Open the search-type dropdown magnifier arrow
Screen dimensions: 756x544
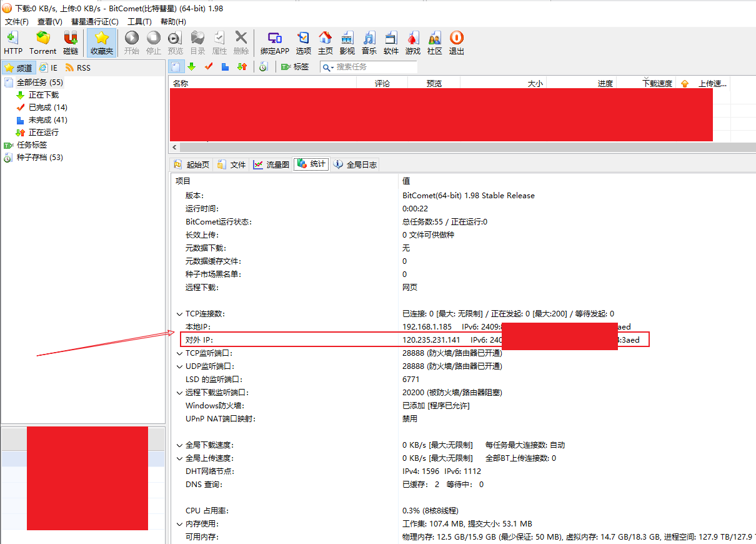pyautogui.click(x=328, y=67)
